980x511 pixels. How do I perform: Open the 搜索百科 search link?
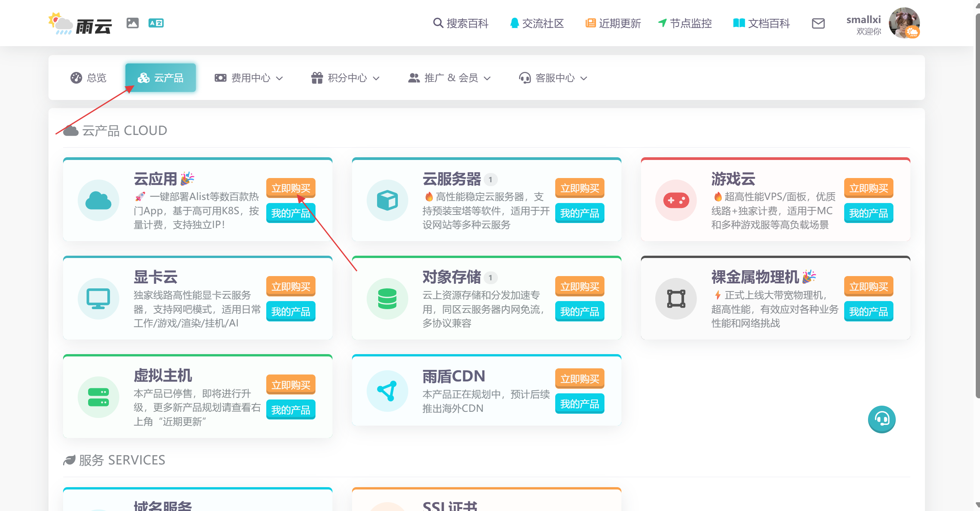point(461,23)
